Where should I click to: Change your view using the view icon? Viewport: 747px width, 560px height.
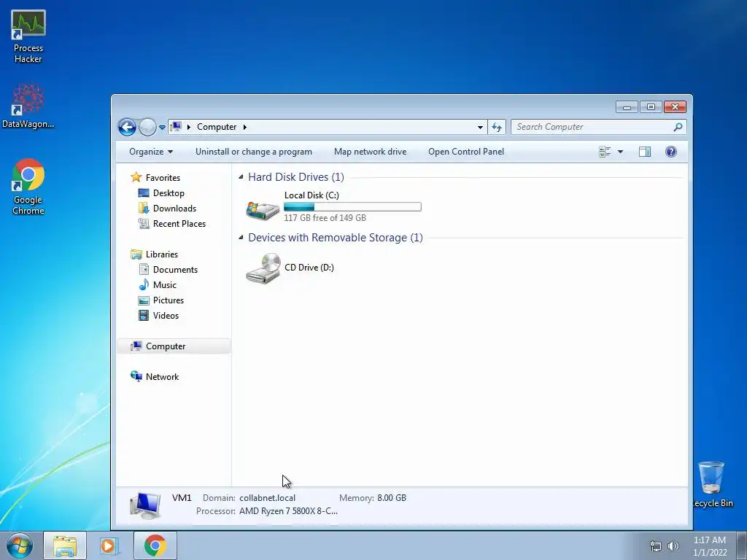tap(605, 152)
